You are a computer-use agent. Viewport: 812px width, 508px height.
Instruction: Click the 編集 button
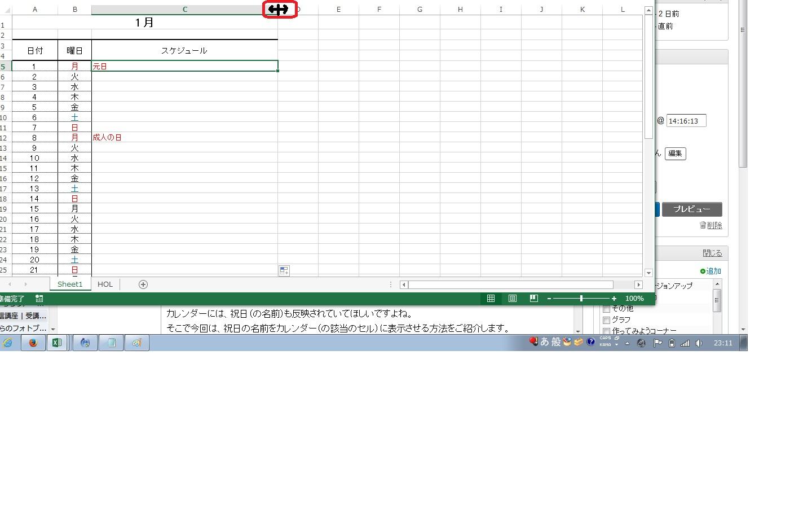coord(675,154)
